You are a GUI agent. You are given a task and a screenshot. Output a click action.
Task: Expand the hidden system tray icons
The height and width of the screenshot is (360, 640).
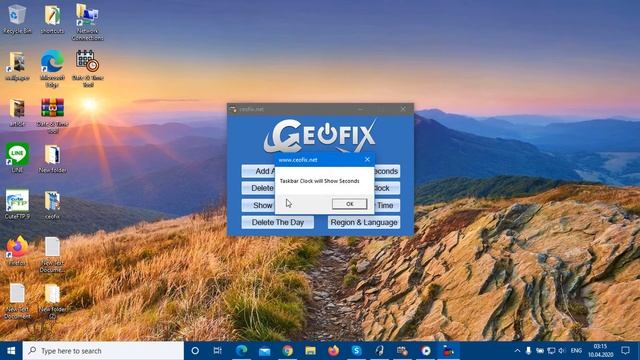(x=517, y=351)
